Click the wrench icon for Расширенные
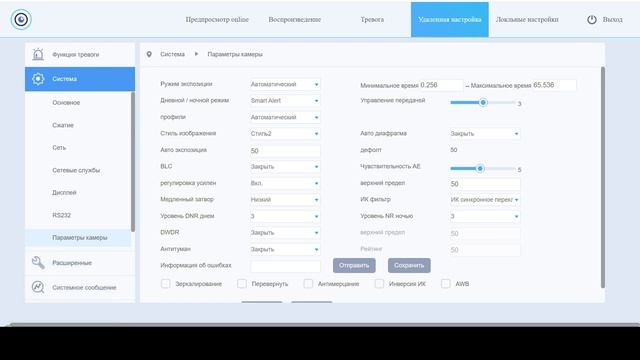The image size is (640, 360). [38, 262]
